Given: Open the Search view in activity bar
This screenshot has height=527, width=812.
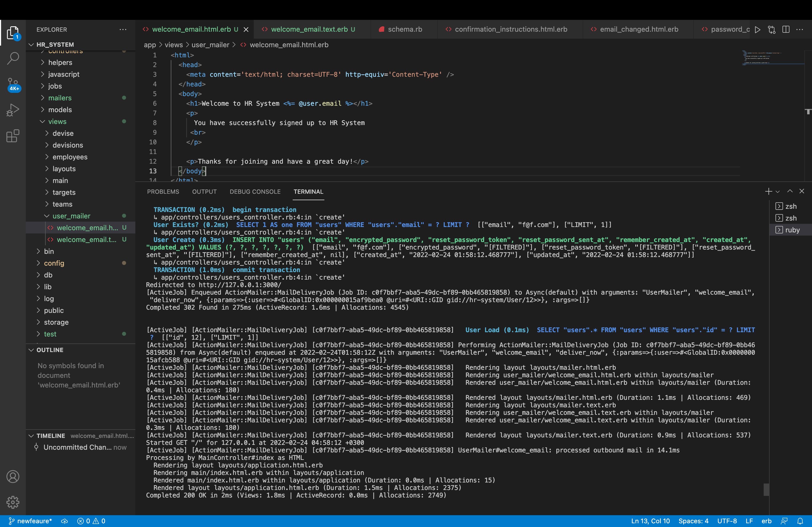Looking at the screenshot, I should point(13,58).
